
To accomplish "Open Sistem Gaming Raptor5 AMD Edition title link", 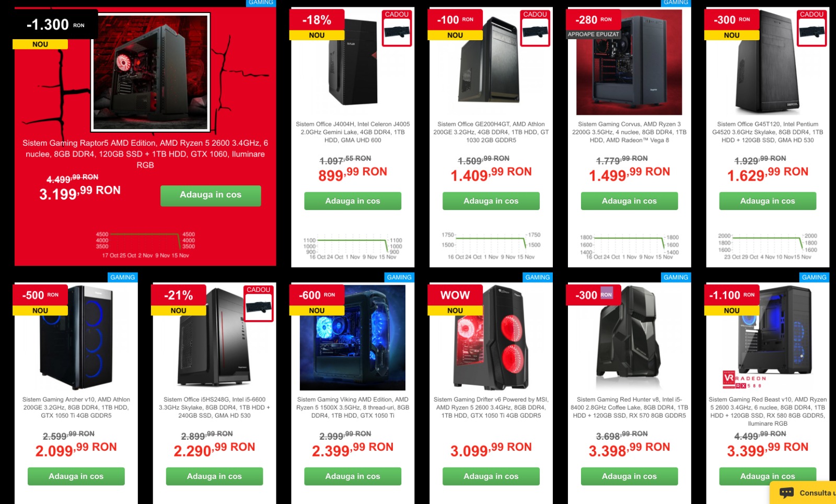I will [x=145, y=154].
